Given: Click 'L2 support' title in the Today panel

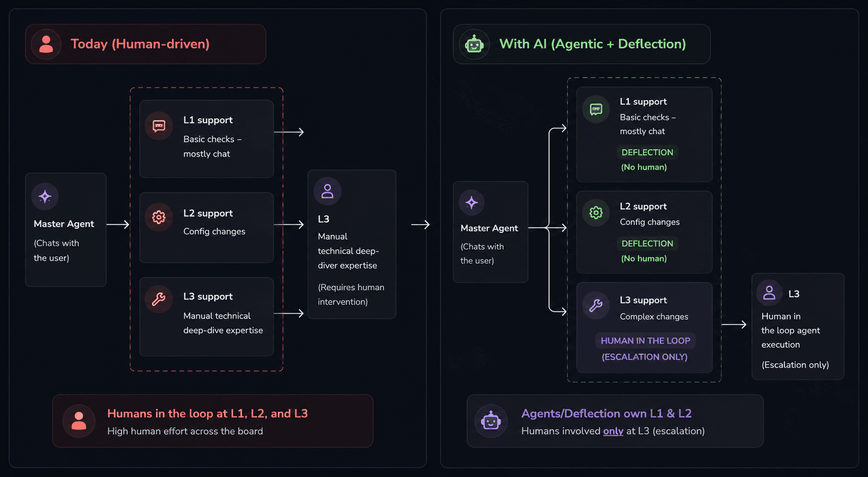Looking at the screenshot, I should click(208, 213).
